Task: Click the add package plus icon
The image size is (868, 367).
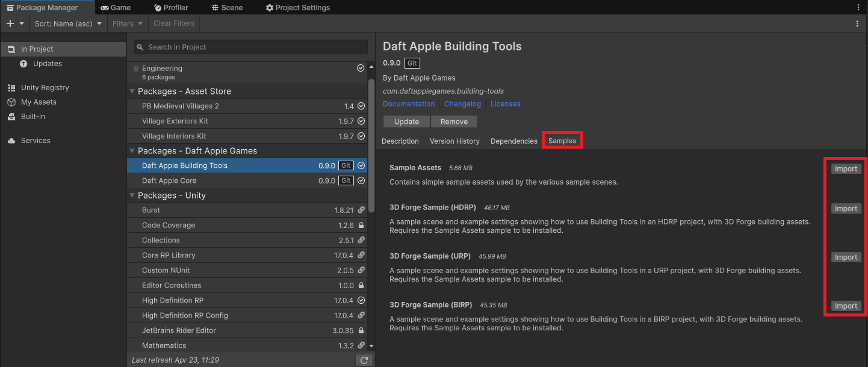Action: pos(10,23)
